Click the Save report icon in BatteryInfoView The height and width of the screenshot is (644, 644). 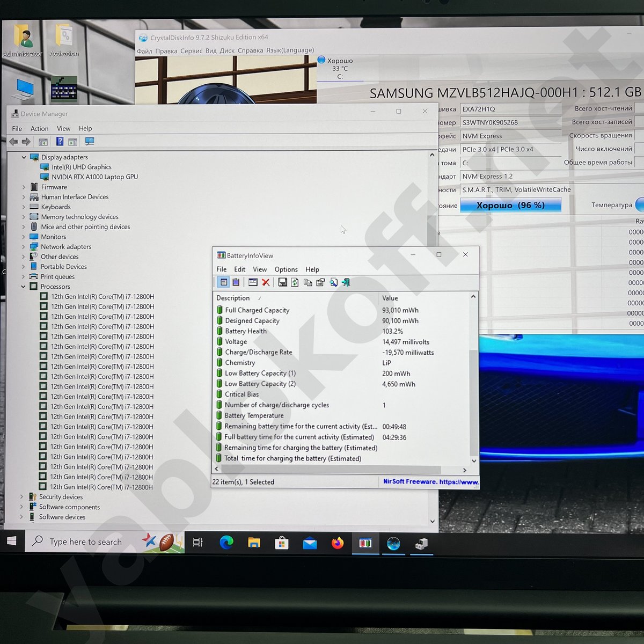(x=283, y=283)
